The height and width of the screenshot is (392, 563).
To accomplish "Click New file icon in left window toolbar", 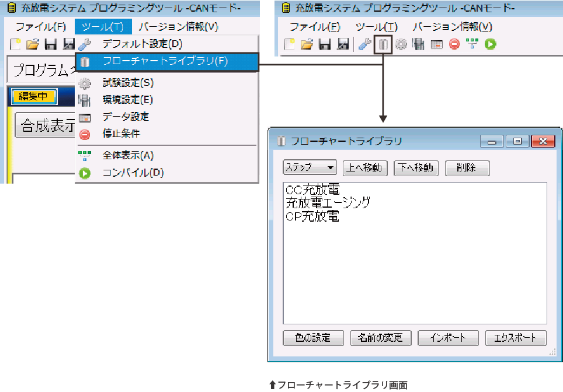I will click(x=15, y=44).
